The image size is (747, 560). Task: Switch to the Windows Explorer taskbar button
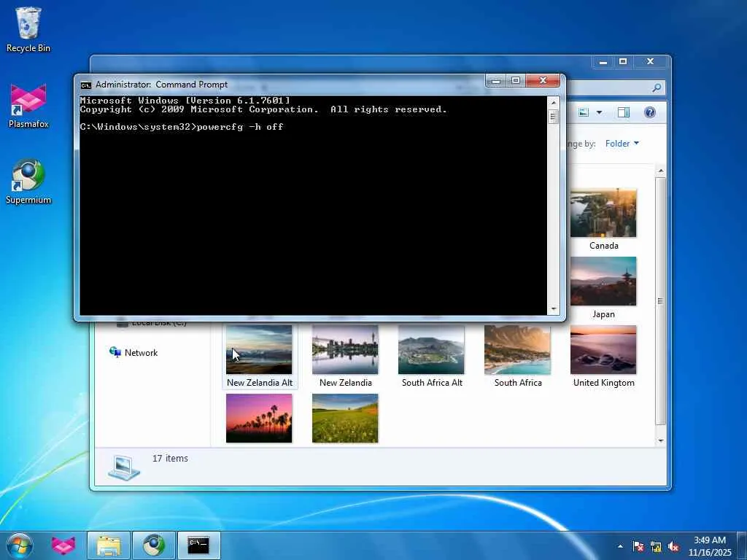pyautogui.click(x=109, y=545)
